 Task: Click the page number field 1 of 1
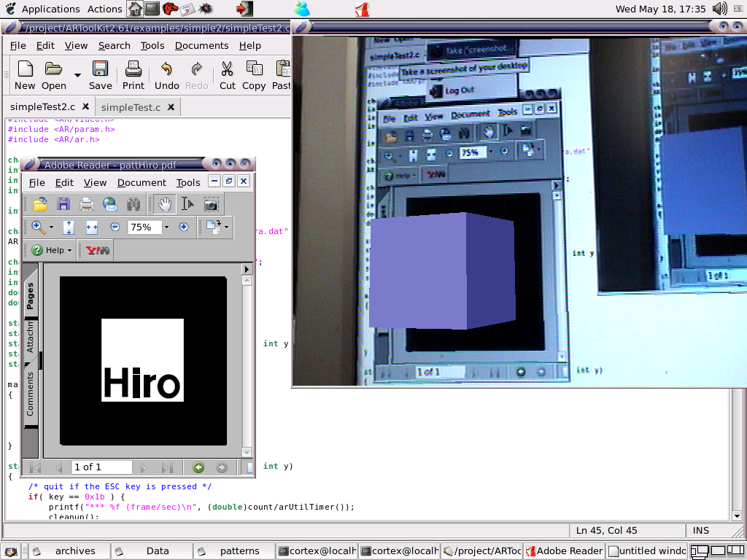(x=101, y=467)
